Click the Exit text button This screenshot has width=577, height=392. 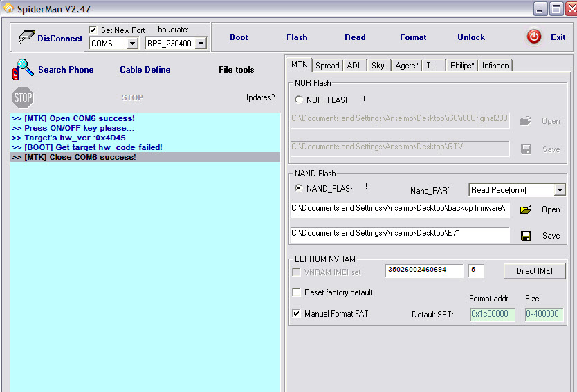pyautogui.click(x=558, y=37)
